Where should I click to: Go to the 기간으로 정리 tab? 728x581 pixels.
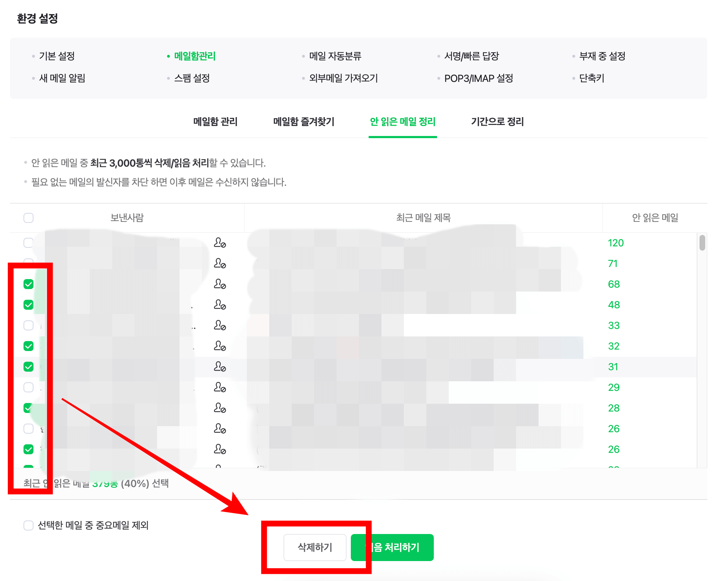point(497,122)
